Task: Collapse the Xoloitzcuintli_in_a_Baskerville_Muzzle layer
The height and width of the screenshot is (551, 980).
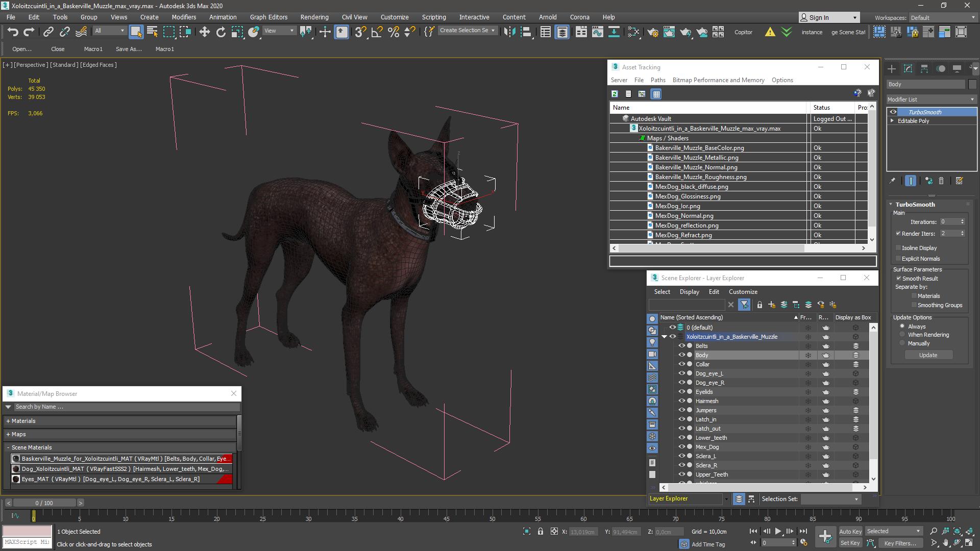Action: point(664,337)
